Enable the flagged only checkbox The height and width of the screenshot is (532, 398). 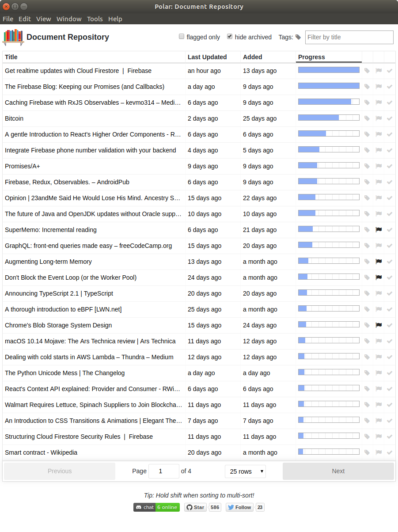(x=182, y=37)
